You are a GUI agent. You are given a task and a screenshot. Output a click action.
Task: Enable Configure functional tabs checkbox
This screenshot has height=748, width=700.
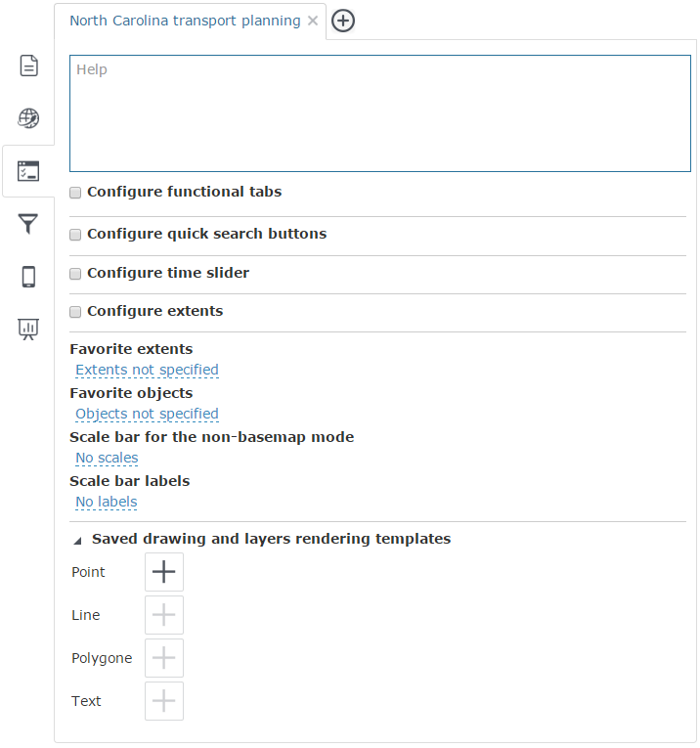tap(75, 193)
